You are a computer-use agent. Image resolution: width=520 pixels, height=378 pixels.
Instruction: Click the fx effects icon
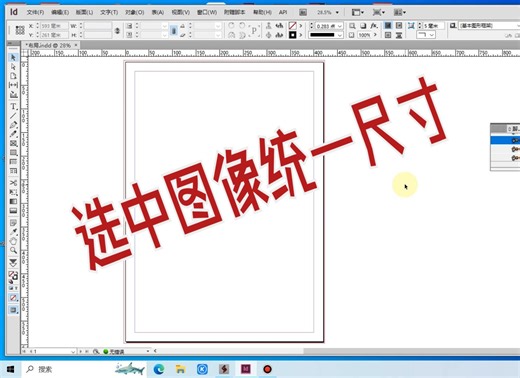[x=374, y=26]
